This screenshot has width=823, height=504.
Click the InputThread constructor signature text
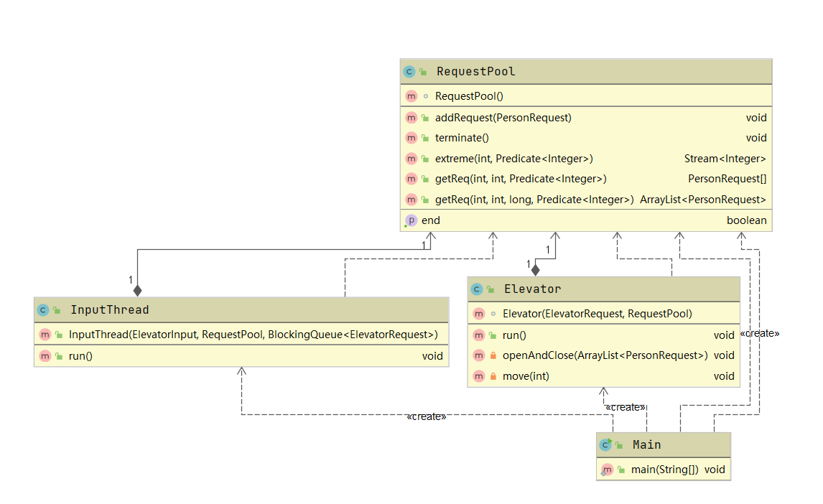253,335
